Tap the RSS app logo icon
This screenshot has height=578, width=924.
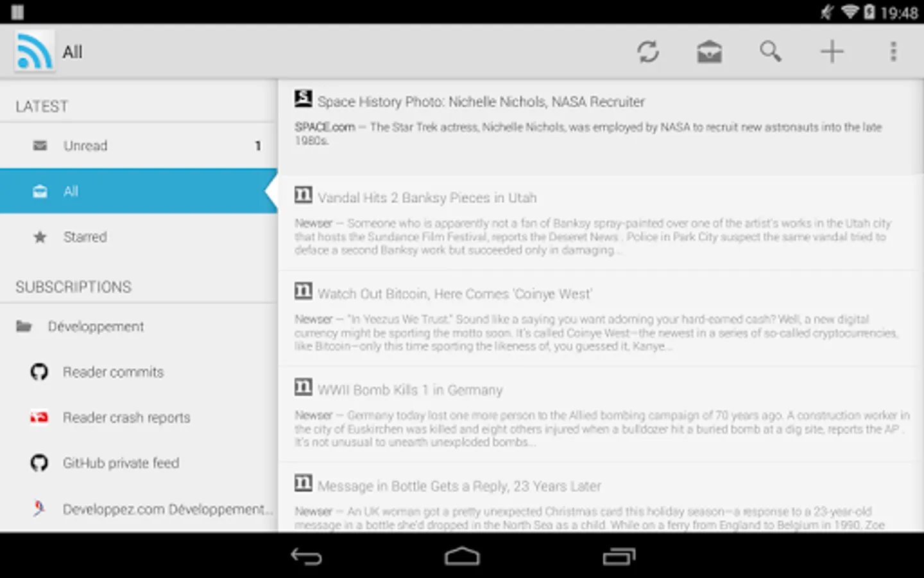coord(34,51)
